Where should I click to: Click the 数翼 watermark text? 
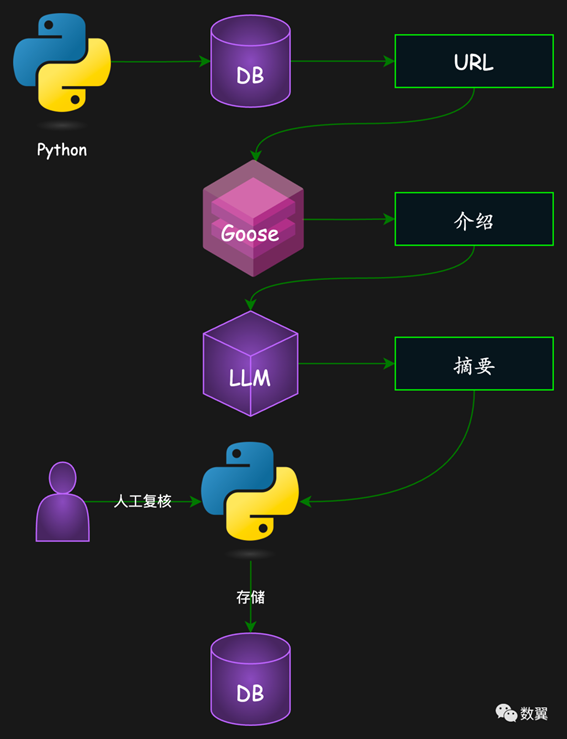(534, 714)
